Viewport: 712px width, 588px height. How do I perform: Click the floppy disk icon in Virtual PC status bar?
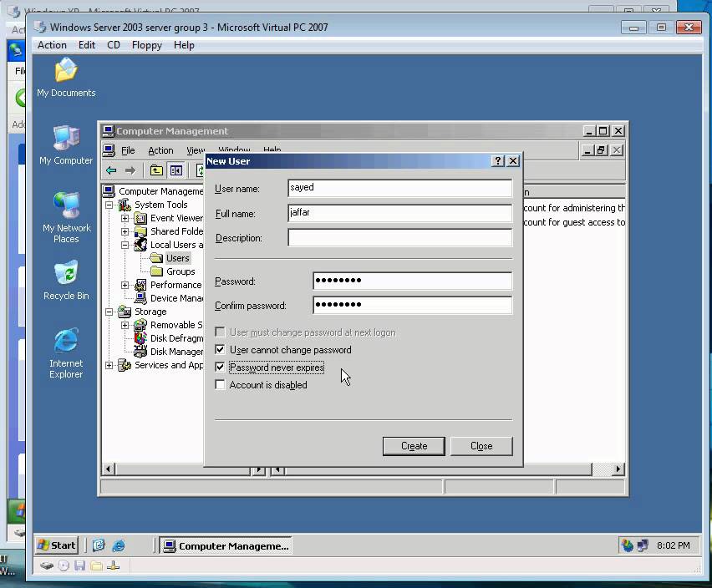[80, 565]
